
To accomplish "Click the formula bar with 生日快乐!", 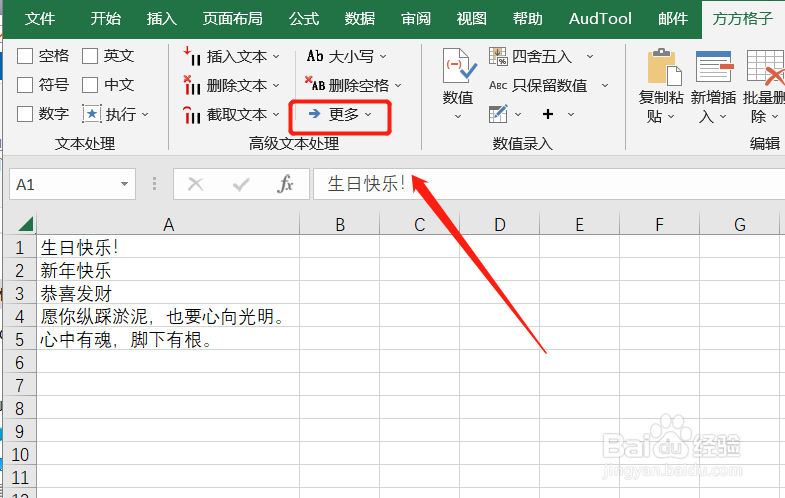I will click(549, 184).
